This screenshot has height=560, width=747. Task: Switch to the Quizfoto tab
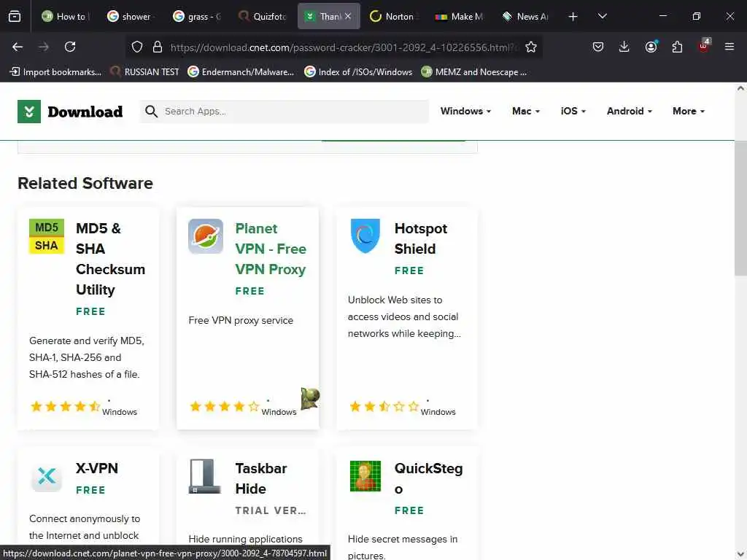point(262,16)
